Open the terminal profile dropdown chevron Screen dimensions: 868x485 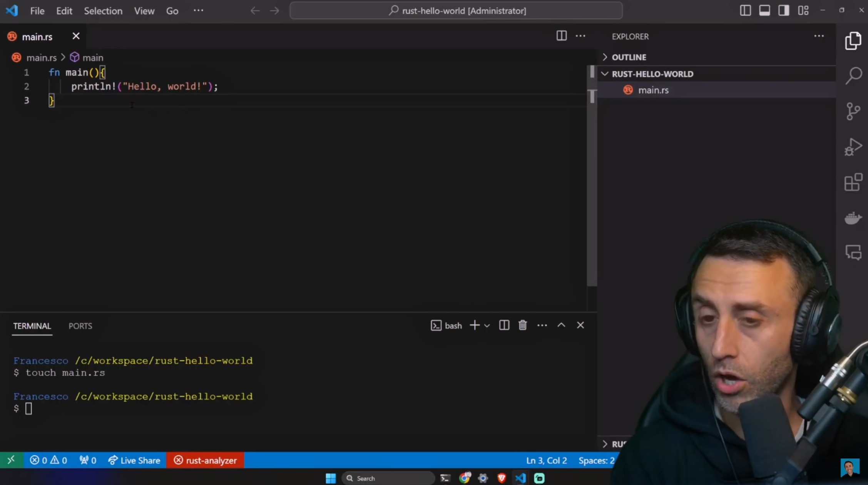click(x=487, y=325)
